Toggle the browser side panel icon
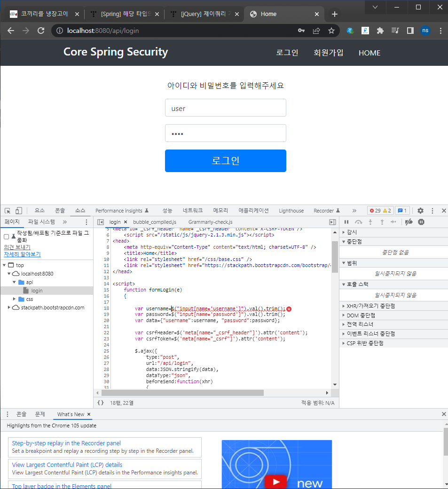The width and height of the screenshot is (448, 489). pos(410,31)
